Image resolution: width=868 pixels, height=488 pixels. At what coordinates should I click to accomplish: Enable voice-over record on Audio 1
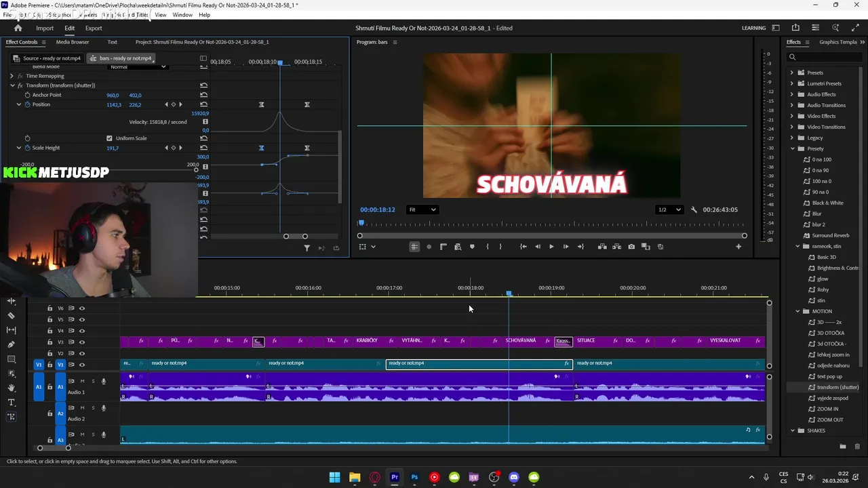[x=104, y=382]
